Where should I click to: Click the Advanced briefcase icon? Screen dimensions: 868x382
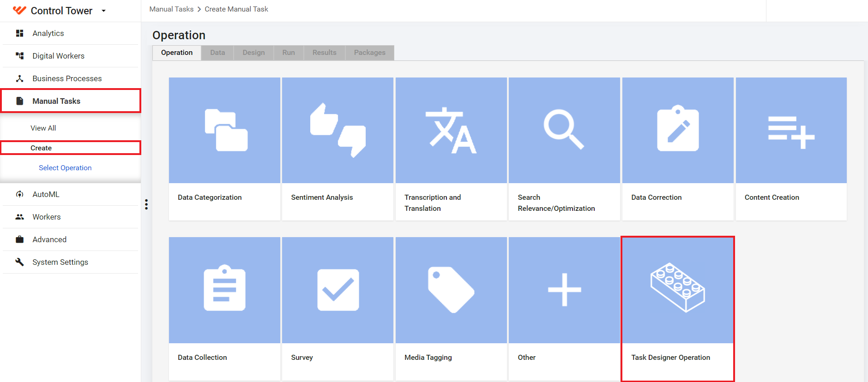point(19,239)
